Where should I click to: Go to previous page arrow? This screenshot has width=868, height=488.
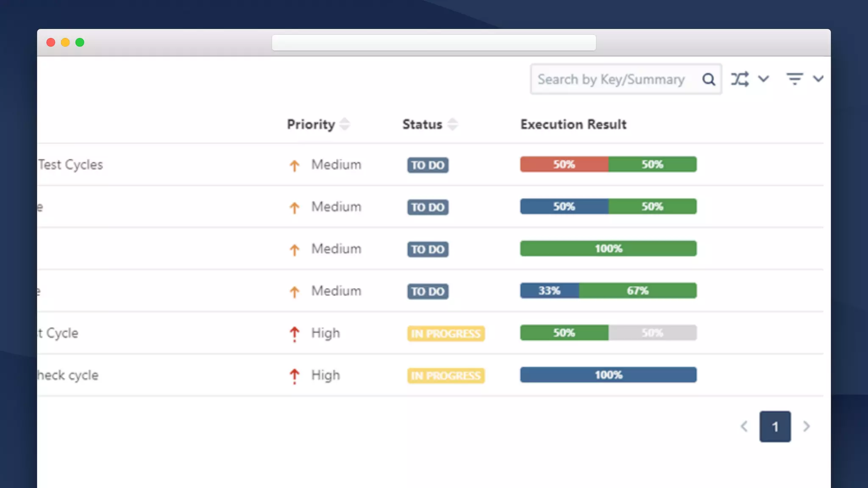click(x=744, y=427)
